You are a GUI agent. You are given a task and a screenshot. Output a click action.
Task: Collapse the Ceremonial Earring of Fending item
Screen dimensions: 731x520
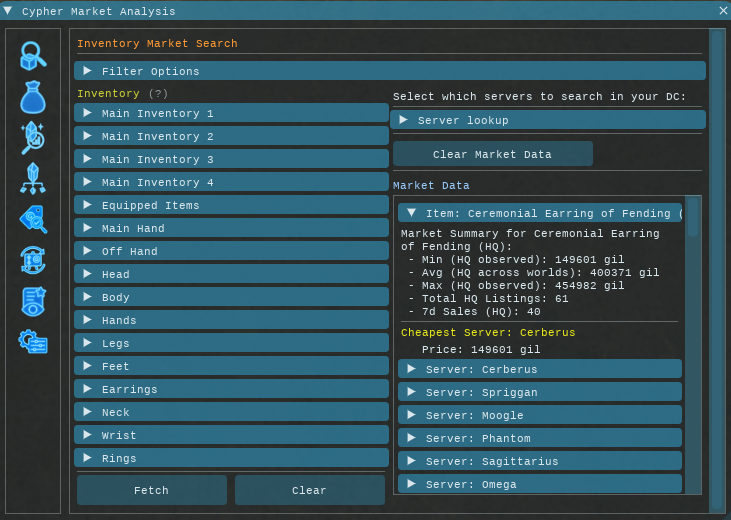(x=539, y=213)
